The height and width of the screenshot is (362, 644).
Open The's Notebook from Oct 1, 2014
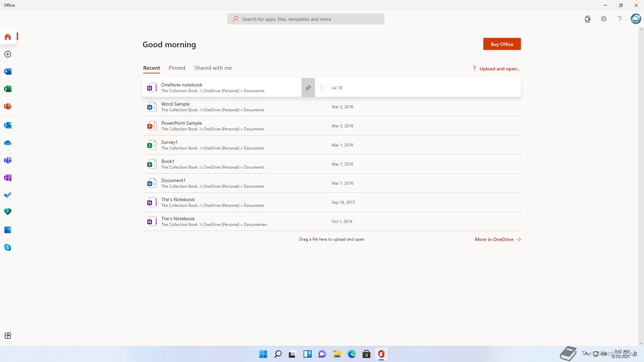tap(331, 222)
